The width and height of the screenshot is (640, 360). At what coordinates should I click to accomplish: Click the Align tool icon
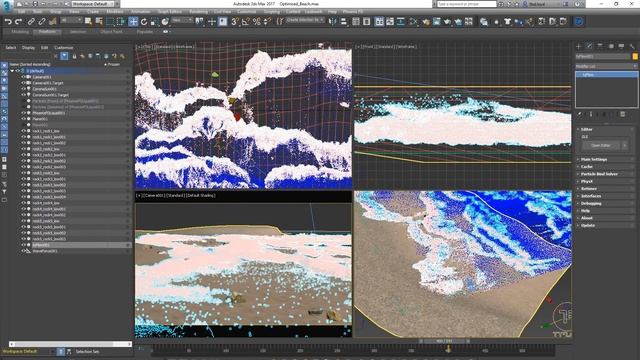(x=344, y=22)
